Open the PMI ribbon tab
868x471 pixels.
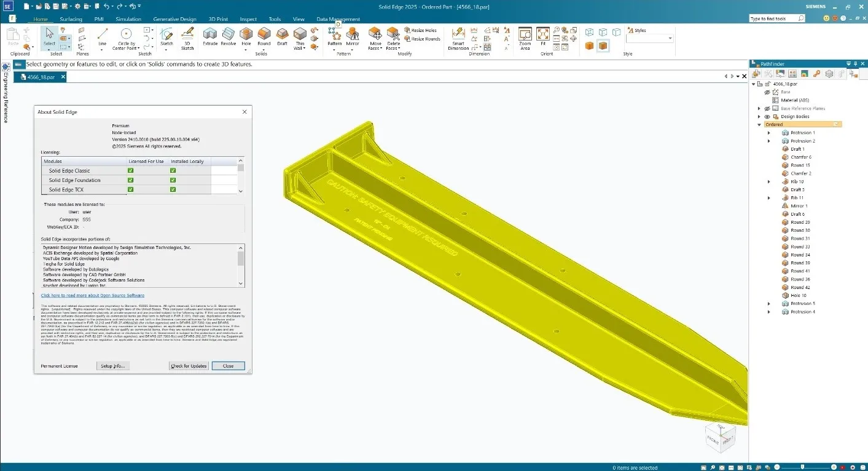pos(99,19)
